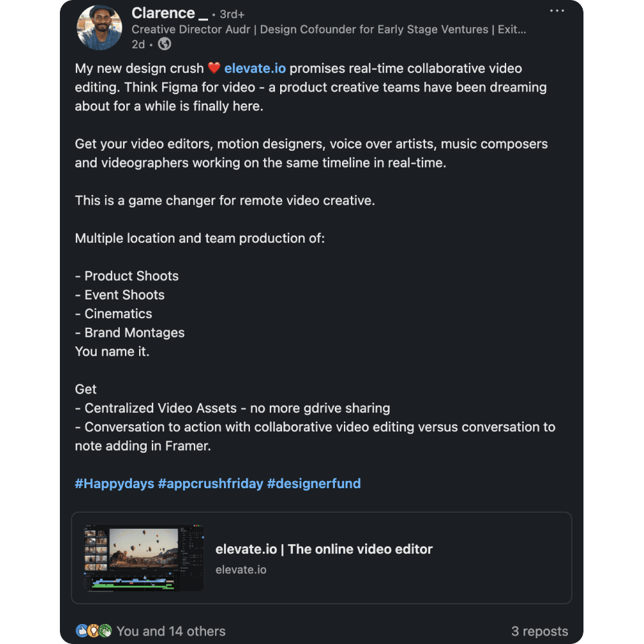View 'You and 14 others' reactions list
The image size is (644, 644).
pyautogui.click(x=171, y=631)
